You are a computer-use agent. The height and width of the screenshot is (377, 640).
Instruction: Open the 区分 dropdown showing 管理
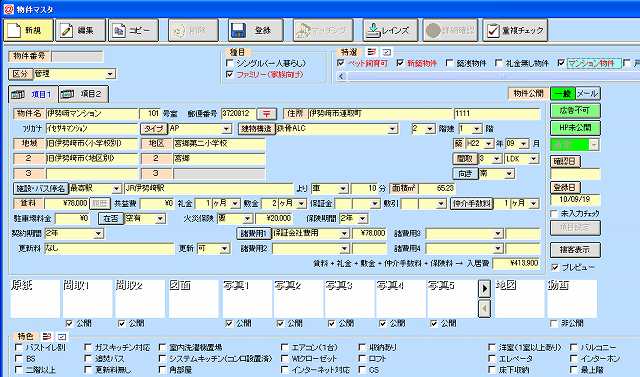click(75, 74)
